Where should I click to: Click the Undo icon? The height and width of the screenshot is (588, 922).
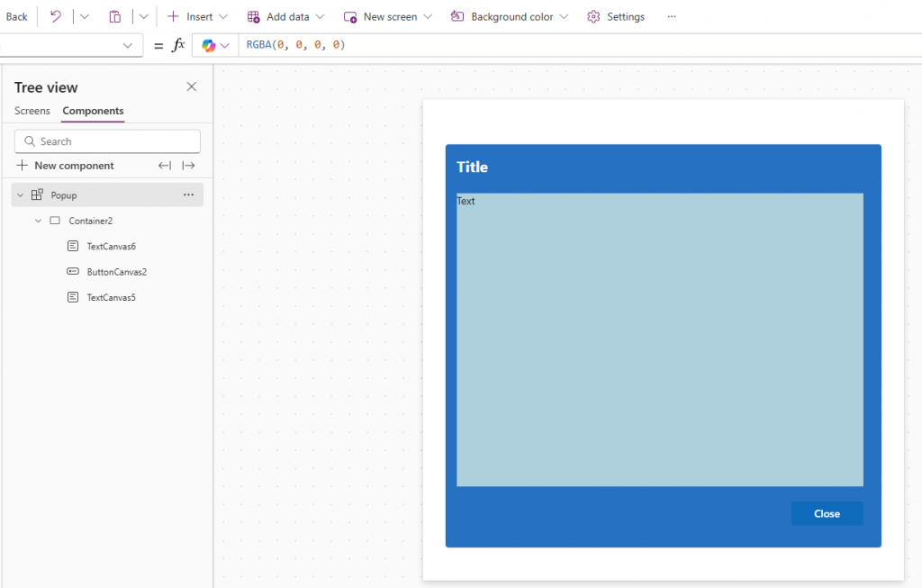pos(56,16)
